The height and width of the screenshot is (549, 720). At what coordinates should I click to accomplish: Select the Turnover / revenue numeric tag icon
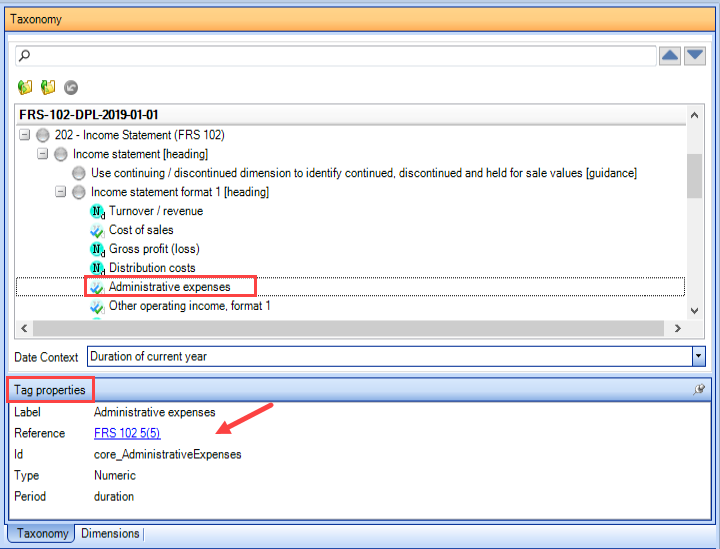coord(97,211)
